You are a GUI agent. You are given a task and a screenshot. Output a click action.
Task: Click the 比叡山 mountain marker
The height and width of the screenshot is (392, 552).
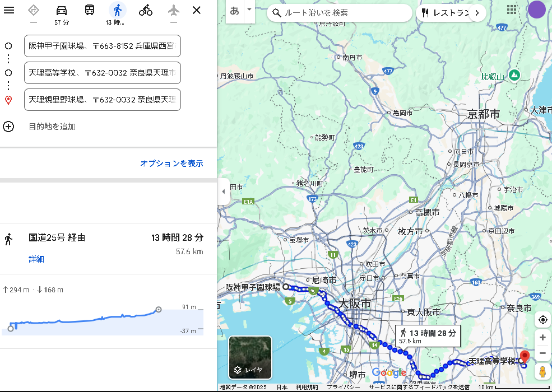[514, 74]
